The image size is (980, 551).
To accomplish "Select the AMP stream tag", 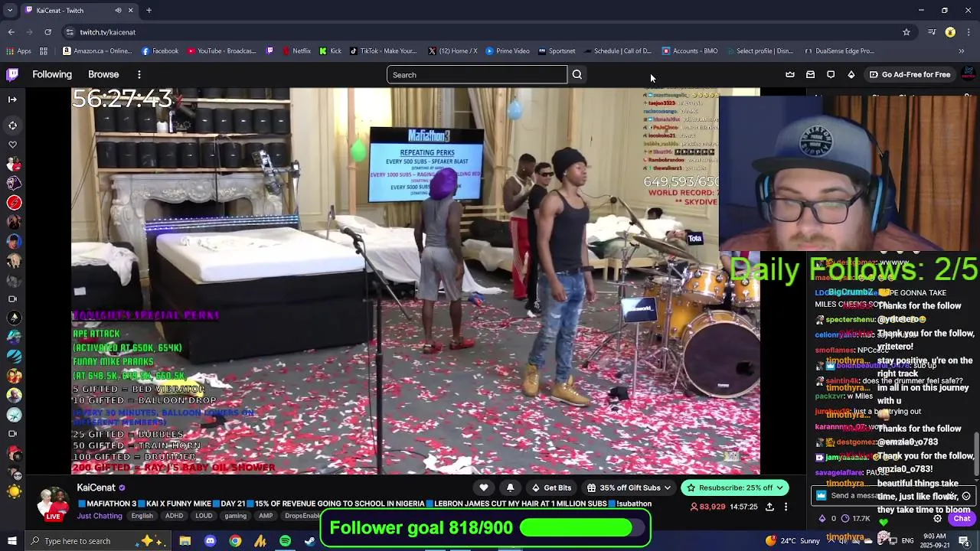I will [x=266, y=516].
